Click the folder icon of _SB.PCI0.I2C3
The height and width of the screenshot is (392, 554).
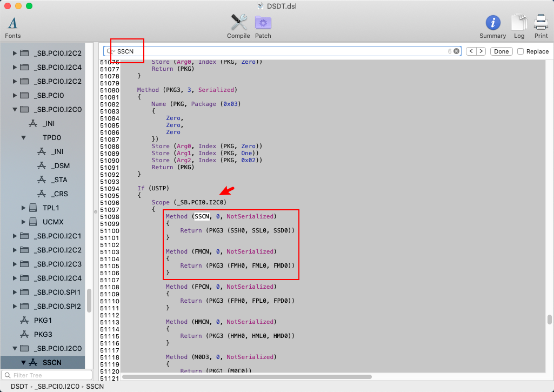point(24,264)
